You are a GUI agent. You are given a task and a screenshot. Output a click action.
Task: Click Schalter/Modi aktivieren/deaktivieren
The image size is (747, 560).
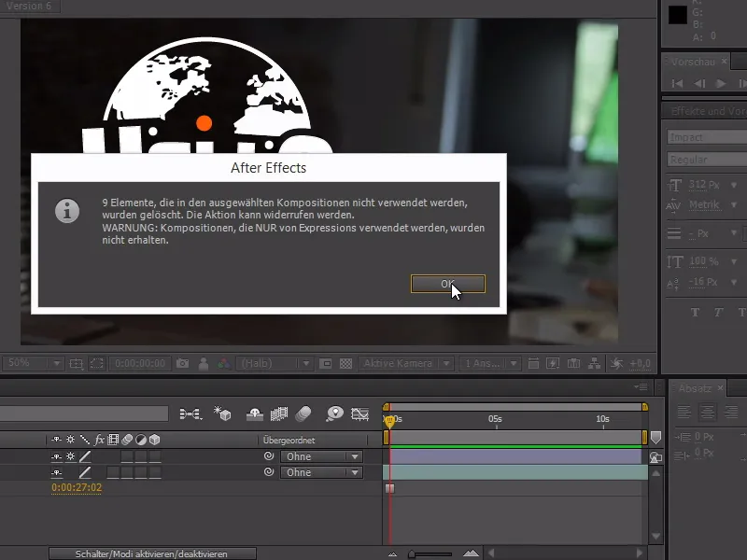(154, 553)
